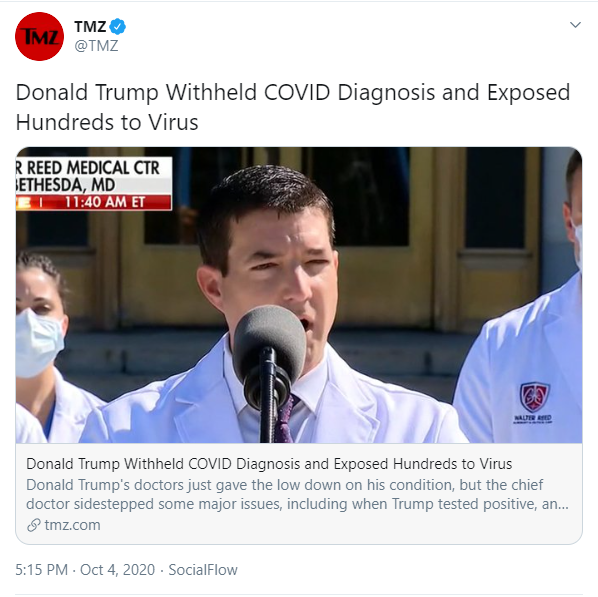Open the 5:15 PM timestamp

coord(42,570)
